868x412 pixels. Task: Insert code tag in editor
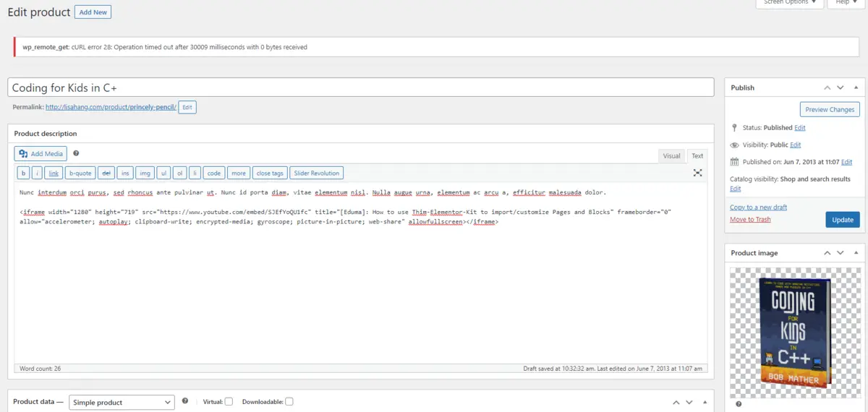214,173
